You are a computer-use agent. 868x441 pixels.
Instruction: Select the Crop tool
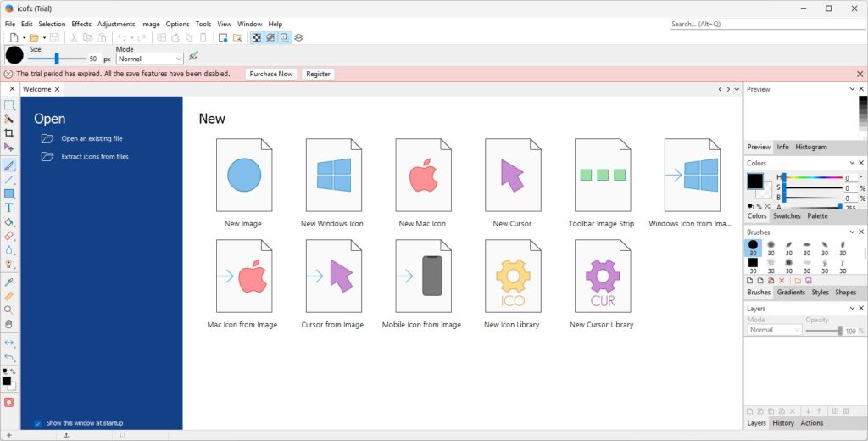coord(9,133)
